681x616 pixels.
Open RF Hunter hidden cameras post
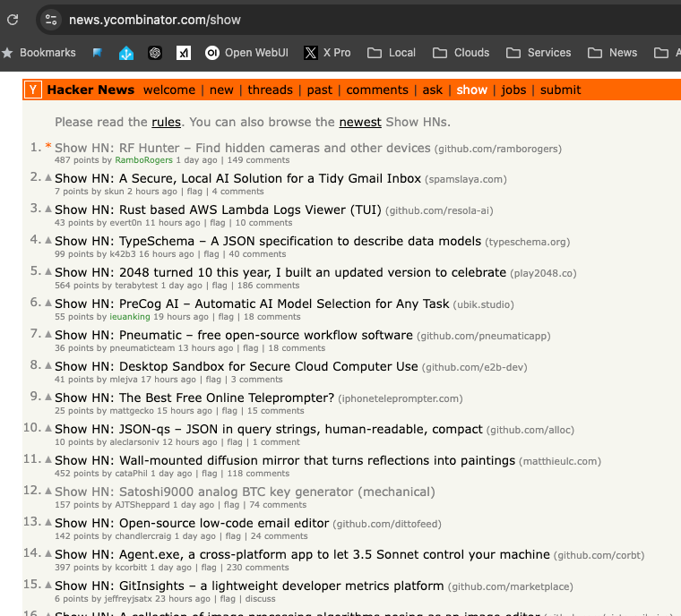coord(242,148)
